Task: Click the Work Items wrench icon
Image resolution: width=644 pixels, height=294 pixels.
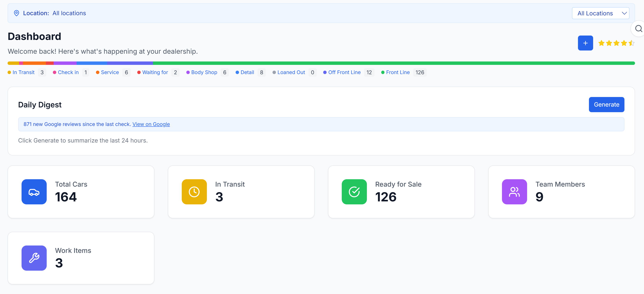Action: point(34,258)
